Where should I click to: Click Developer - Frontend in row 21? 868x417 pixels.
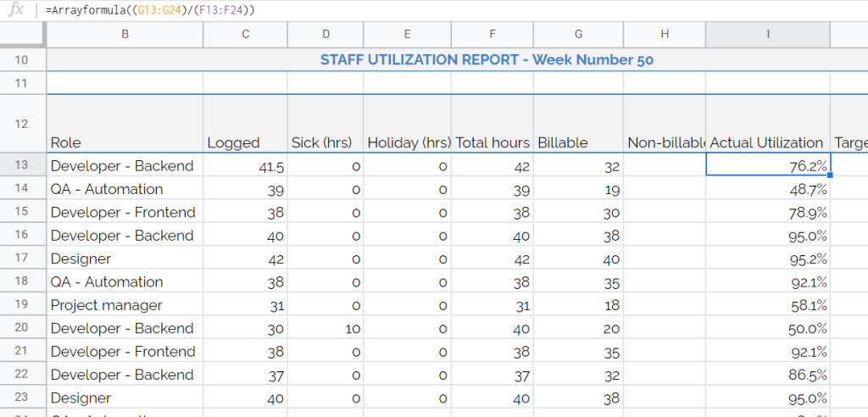coord(125,351)
